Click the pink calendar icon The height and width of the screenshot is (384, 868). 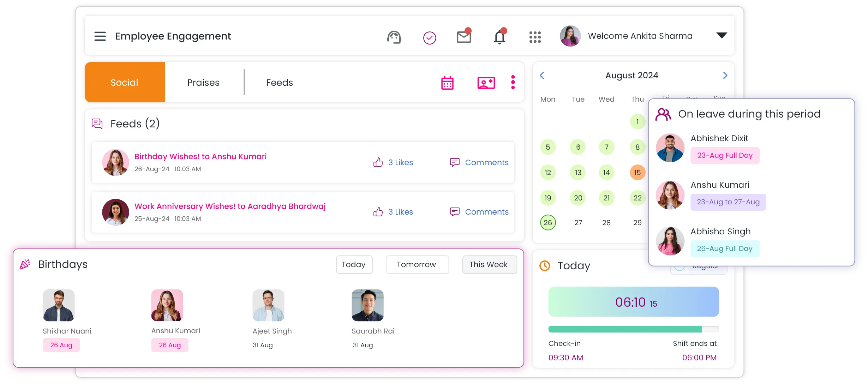click(447, 83)
